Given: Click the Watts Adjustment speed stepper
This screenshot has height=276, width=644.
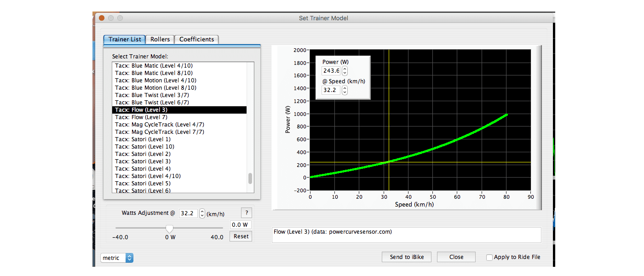Looking at the screenshot, I should pos(202,213).
